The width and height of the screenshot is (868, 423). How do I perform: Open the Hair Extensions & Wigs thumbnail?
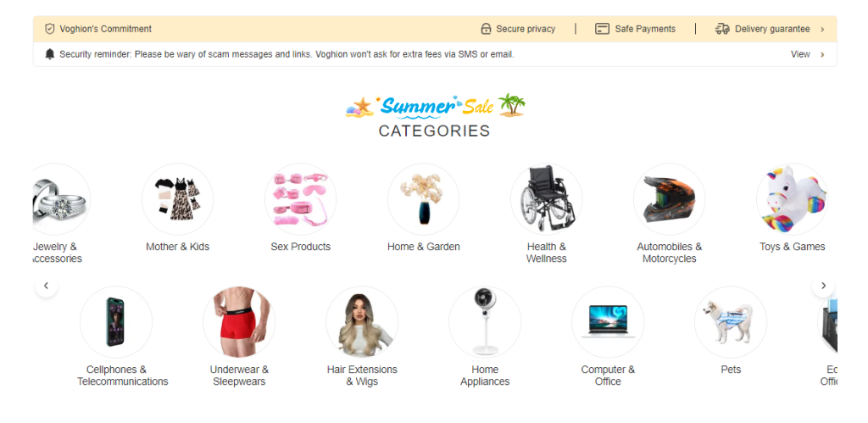[362, 322]
